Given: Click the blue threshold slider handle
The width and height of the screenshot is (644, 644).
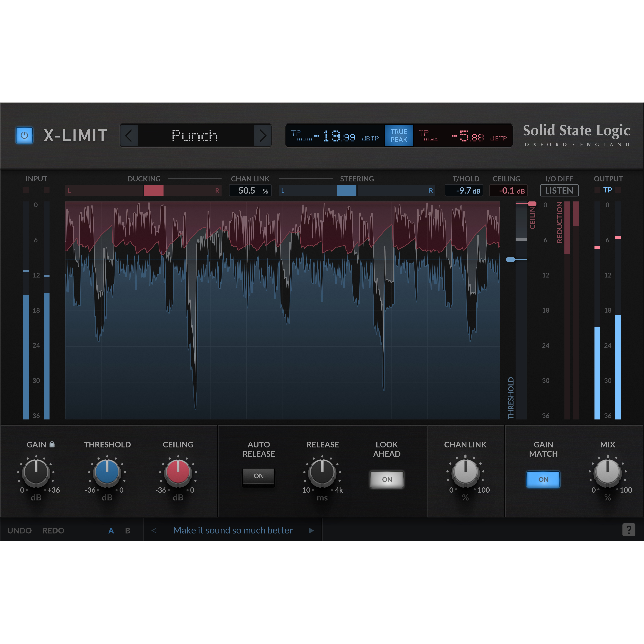Looking at the screenshot, I should (510, 259).
